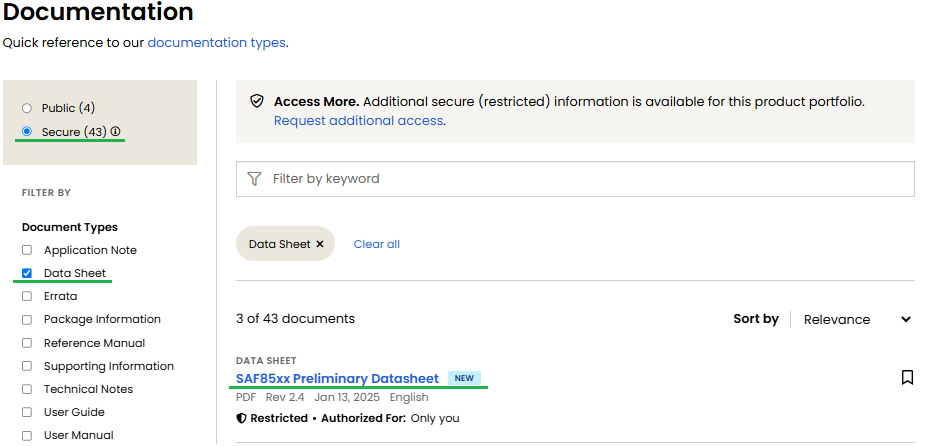Click the Restricted shield icon
The height and width of the screenshot is (447, 942).
pyautogui.click(x=242, y=418)
